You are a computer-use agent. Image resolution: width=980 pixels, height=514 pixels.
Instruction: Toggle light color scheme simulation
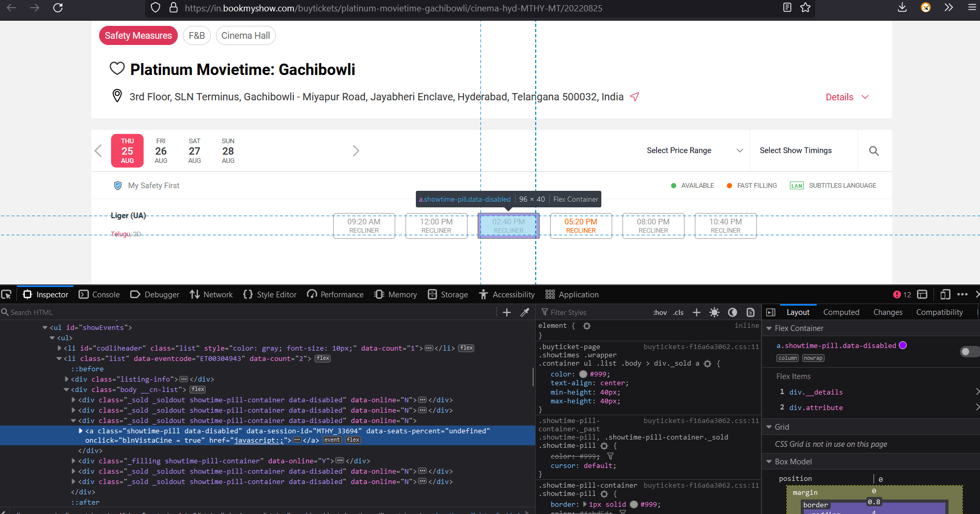pos(714,312)
